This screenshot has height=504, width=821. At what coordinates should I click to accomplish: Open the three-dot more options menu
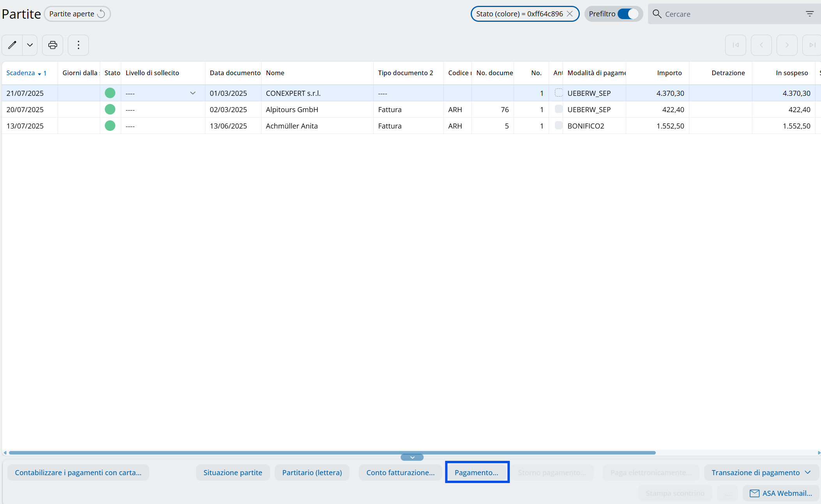coord(78,45)
